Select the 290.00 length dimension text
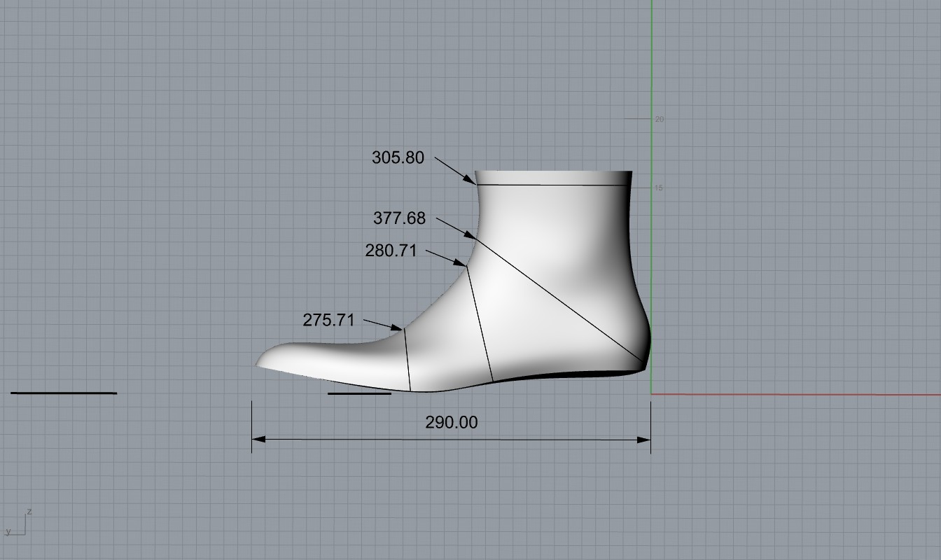The image size is (941, 560). (x=451, y=422)
